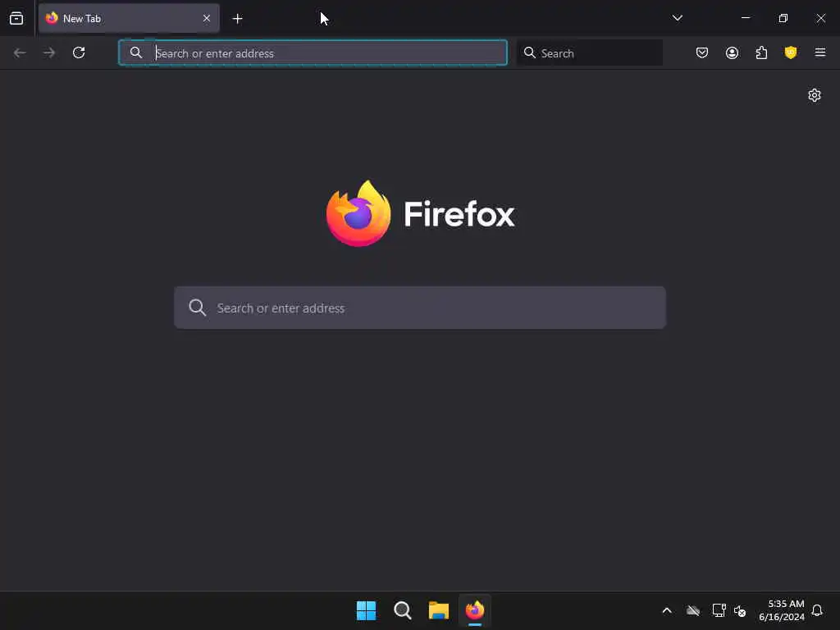Focus the top address bar field
This screenshot has height=630, width=840.
pos(313,52)
